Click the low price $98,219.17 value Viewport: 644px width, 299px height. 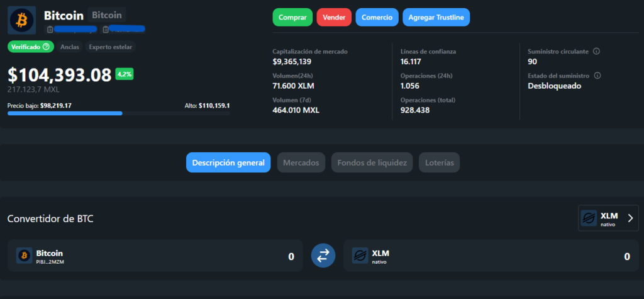click(56, 106)
